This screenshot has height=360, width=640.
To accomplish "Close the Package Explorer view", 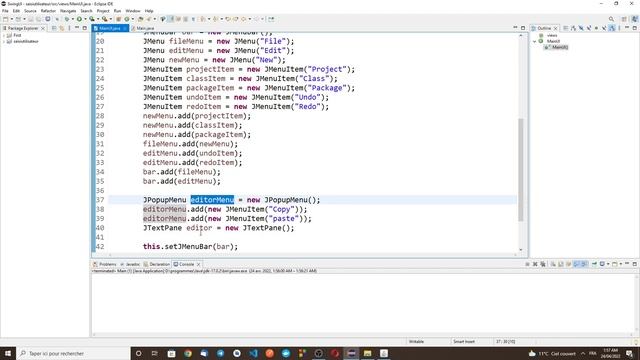I will (x=43, y=28).
